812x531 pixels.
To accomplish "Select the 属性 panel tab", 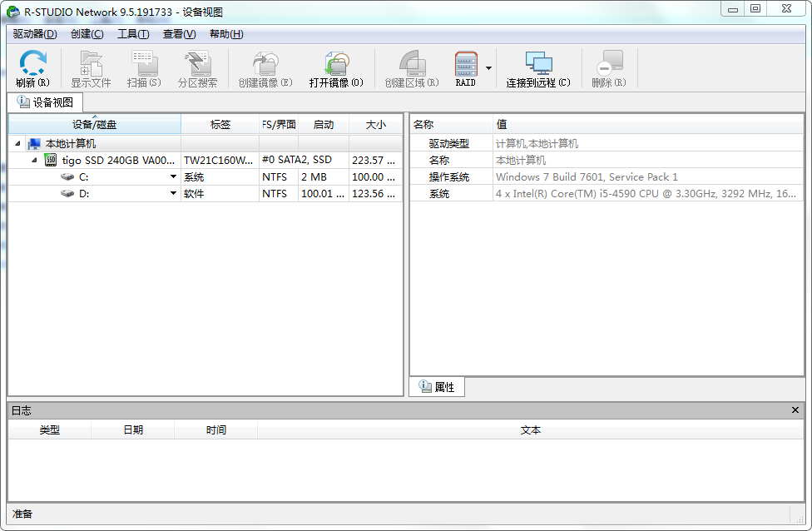I will pyautogui.click(x=436, y=386).
